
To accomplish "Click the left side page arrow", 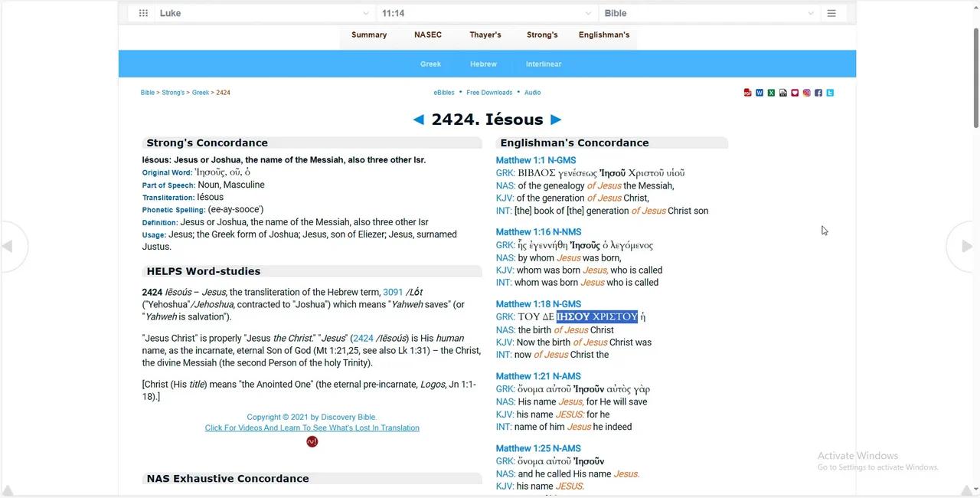I will pyautogui.click(x=9, y=246).
